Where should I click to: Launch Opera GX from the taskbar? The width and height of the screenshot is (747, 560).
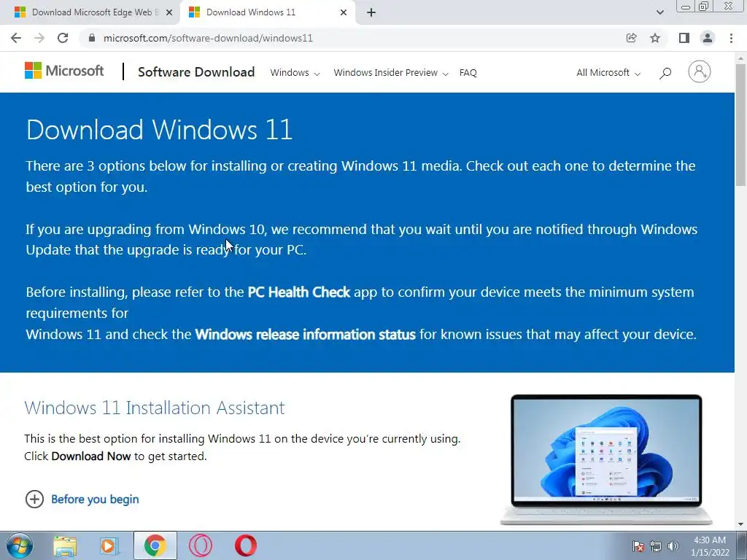pos(201,545)
